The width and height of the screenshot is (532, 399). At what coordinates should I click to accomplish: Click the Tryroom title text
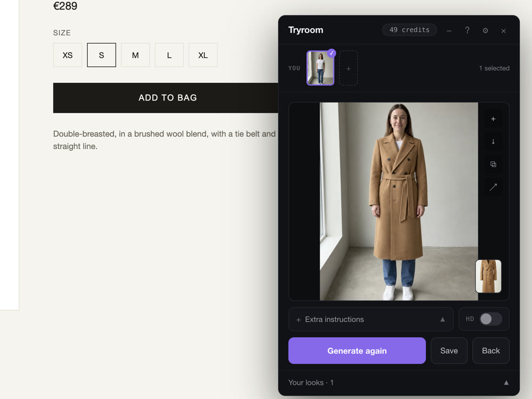(306, 30)
